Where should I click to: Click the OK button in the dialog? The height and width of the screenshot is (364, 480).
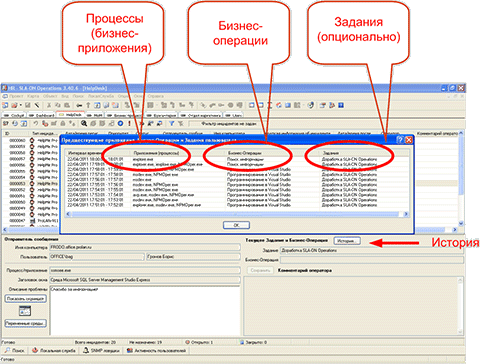pos(236,225)
